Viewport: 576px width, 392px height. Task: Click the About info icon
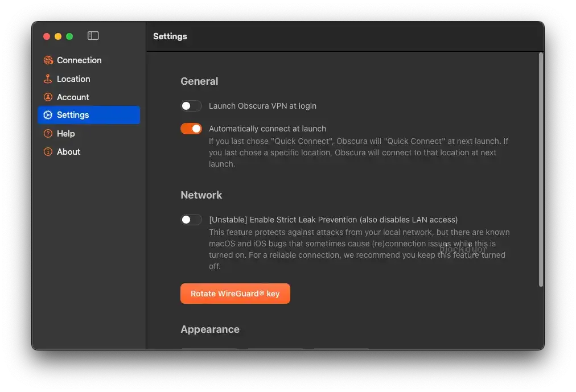(x=48, y=151)
